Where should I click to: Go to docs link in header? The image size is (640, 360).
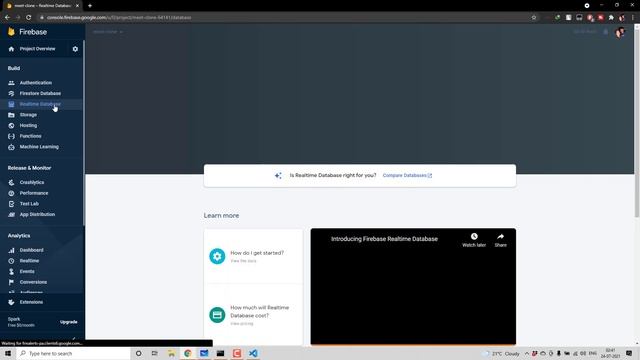(584, 32)
